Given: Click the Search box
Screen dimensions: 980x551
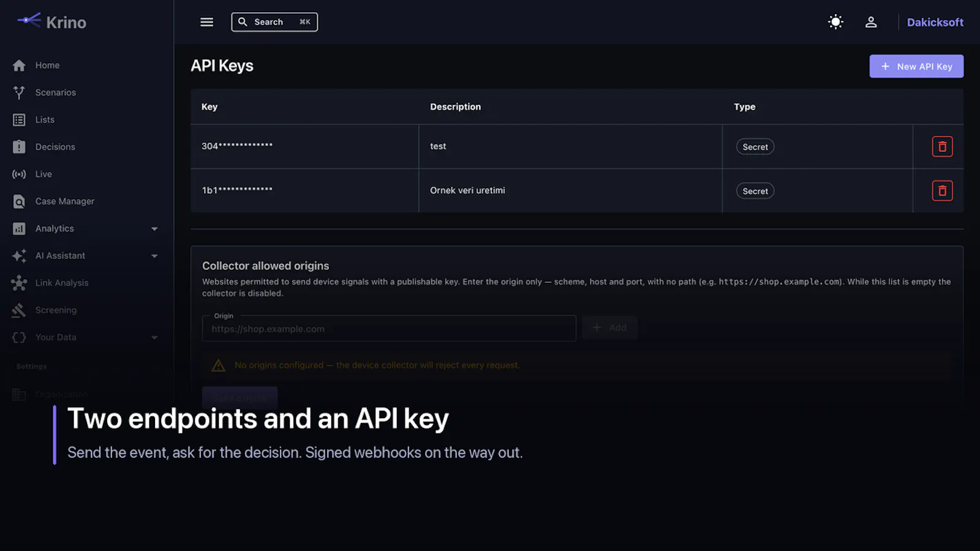Looking at the screenshot, I should point(274,22).
